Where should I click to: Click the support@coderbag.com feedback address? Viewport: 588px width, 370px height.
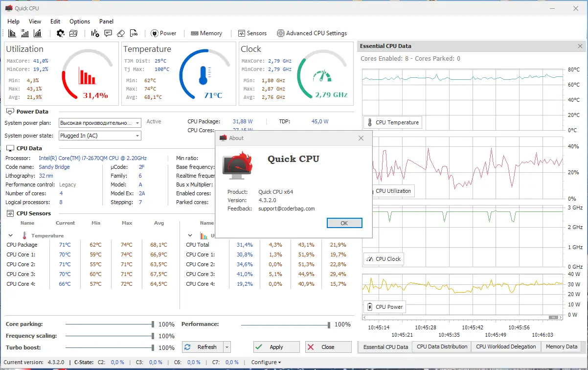click(x=287, y=208)
